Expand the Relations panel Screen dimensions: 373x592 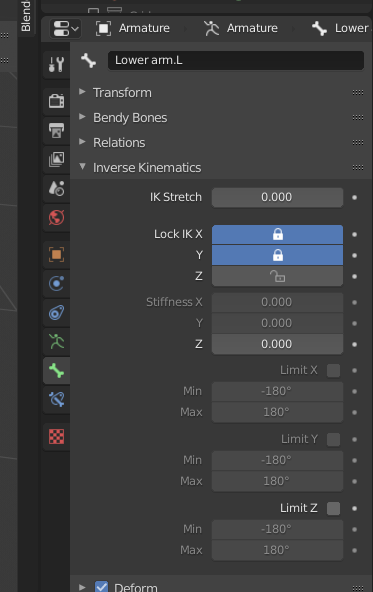(x=82, y=142)
